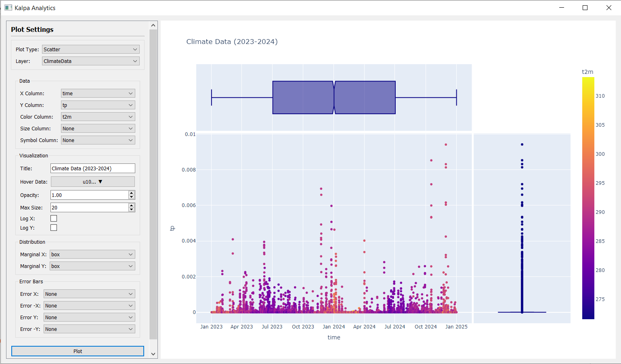This screenshot has height=364, width=621.
Task: Maximize the Kalpa Analytics window
Action: (585, 8)
